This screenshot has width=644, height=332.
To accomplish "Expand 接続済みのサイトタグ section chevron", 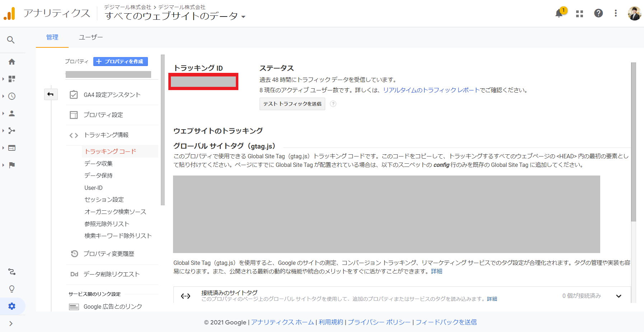I will 619,296.
